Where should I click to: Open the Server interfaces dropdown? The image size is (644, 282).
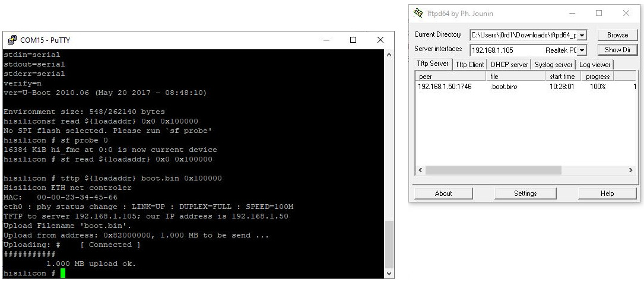[582, 50]
